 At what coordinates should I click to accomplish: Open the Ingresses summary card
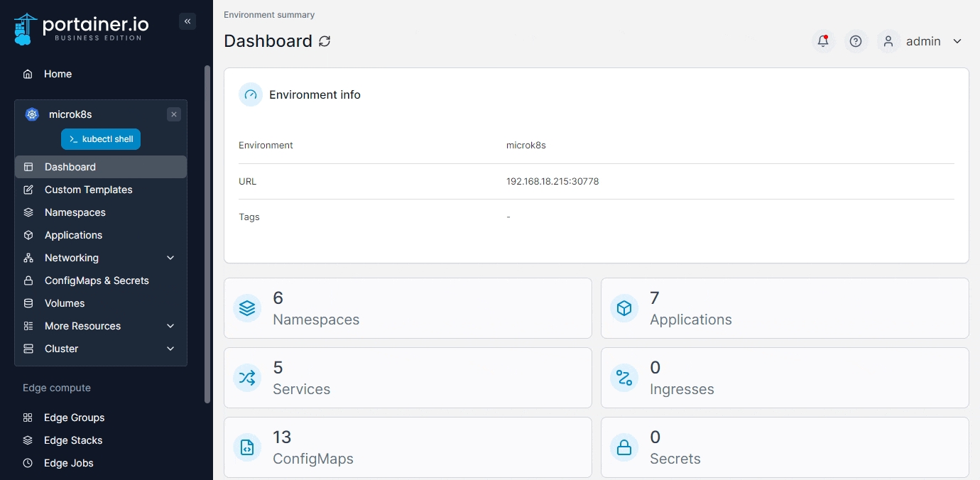pos(784,378)
